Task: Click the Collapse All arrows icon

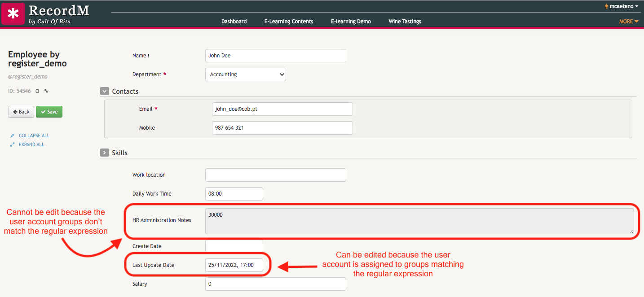Action: click(x=13, y=135)
